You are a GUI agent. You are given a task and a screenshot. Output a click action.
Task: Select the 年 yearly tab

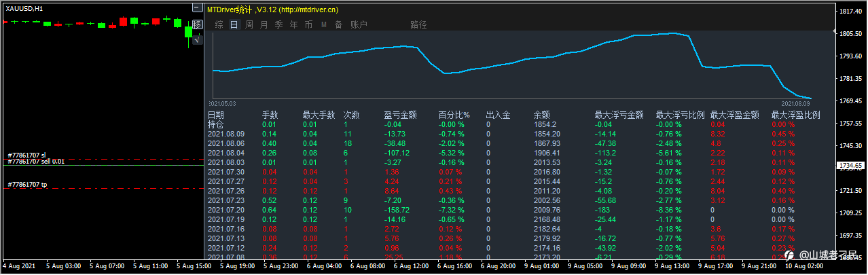(x=293, y=24)
